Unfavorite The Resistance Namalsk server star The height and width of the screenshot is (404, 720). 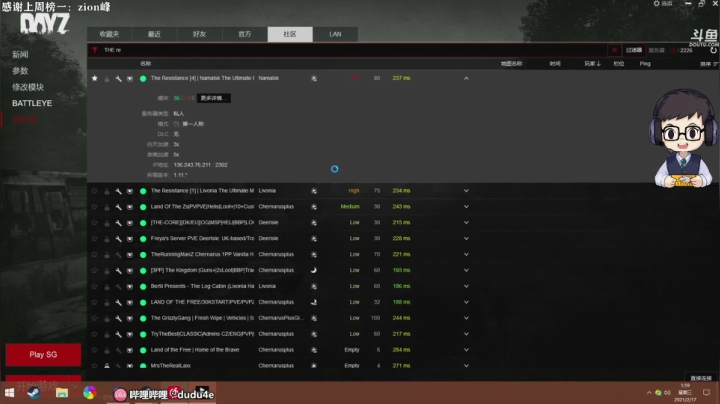tap(95, 79)
